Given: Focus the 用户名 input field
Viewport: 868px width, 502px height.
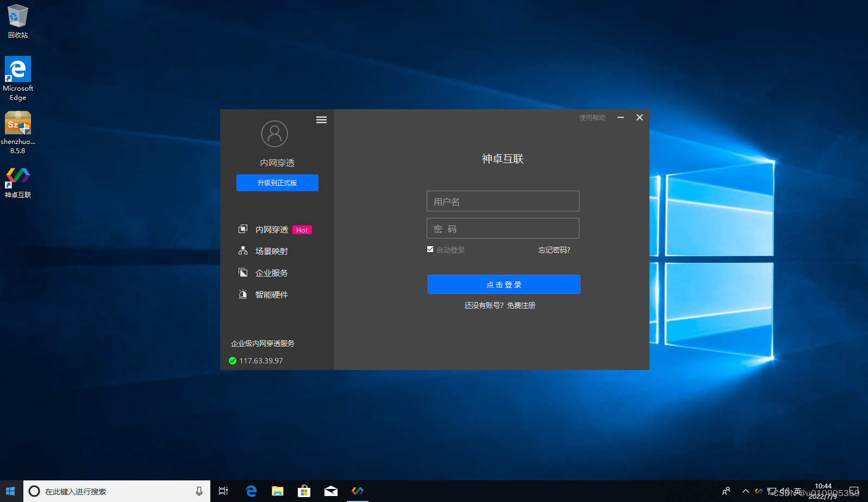Looking at the screenshot, I should click(503, 201).
